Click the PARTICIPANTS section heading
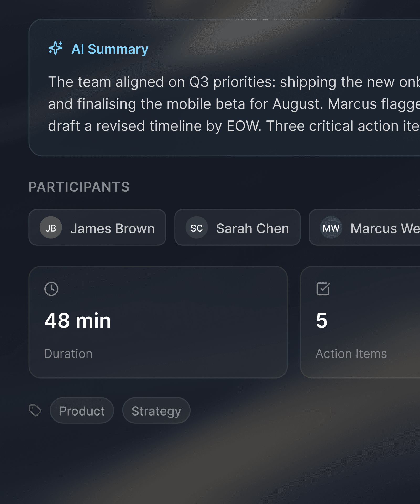Screen dimensions: 420x504 click(79, 187)
